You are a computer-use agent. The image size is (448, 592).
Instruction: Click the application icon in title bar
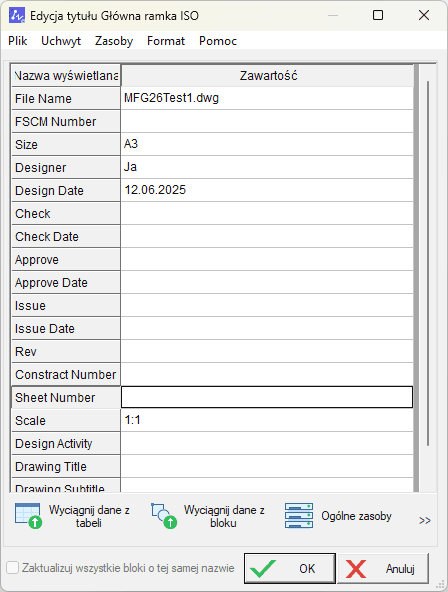click(x=17, y=15)
